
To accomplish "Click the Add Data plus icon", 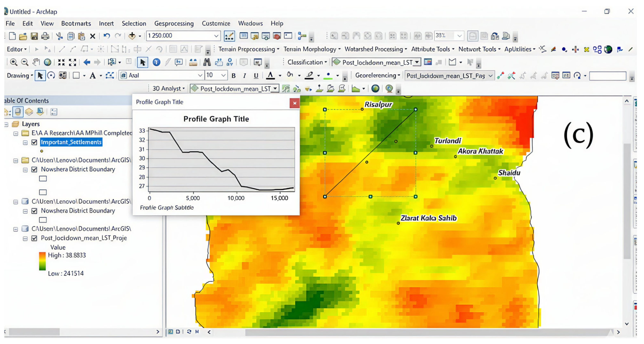I will coord(132,36).
